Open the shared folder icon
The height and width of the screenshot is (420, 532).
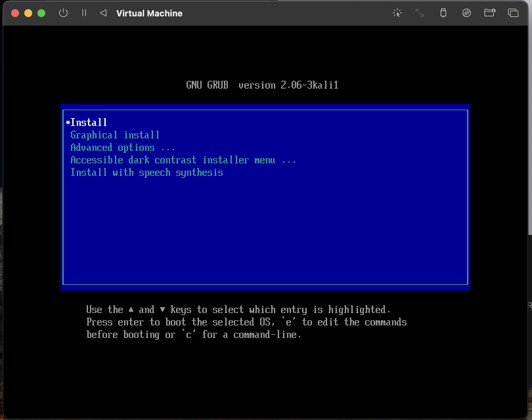[490, 13]
